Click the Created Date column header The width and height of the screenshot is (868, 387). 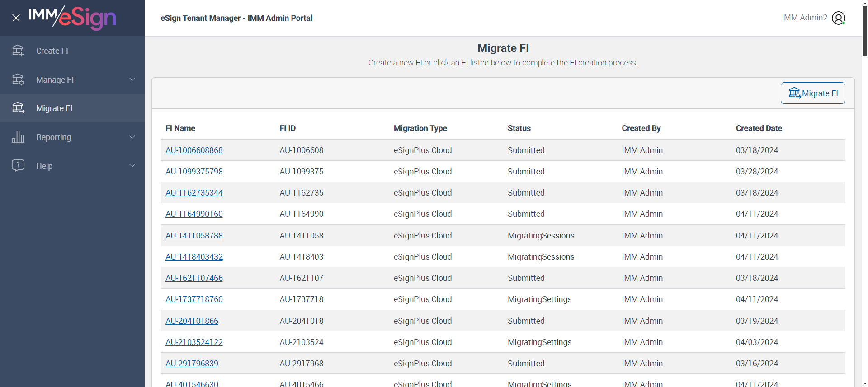(x=759, y=128)
